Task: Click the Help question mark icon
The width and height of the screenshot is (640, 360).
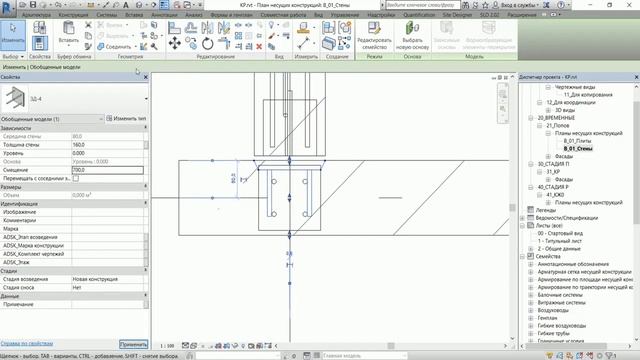Action: click(x=561, y=5)
